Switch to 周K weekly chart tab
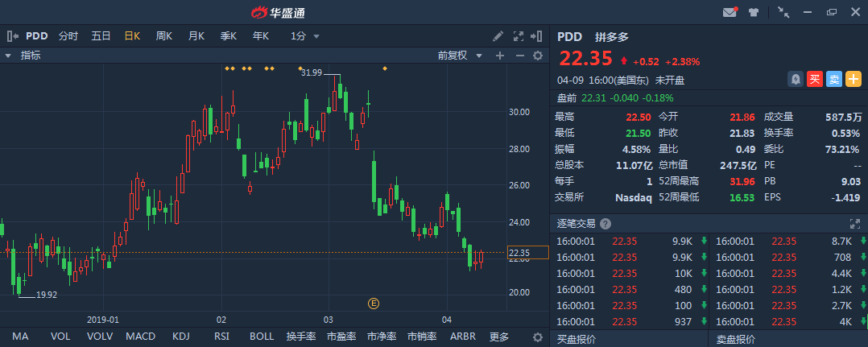This screenshot has height=347, width=868. [164, 36]
